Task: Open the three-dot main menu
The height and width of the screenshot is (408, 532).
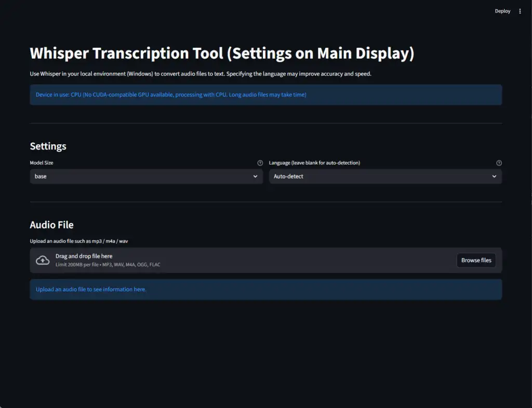Action: click(520, 11)
